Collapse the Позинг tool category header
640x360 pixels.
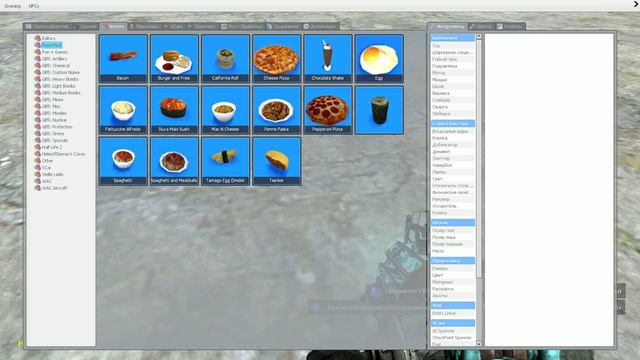click(453, 222)
